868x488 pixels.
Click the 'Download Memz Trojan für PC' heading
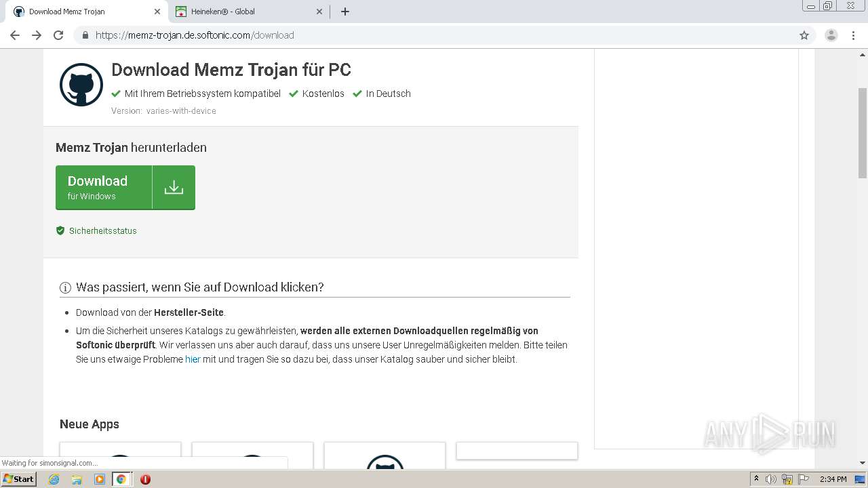(x=231, y=70)
